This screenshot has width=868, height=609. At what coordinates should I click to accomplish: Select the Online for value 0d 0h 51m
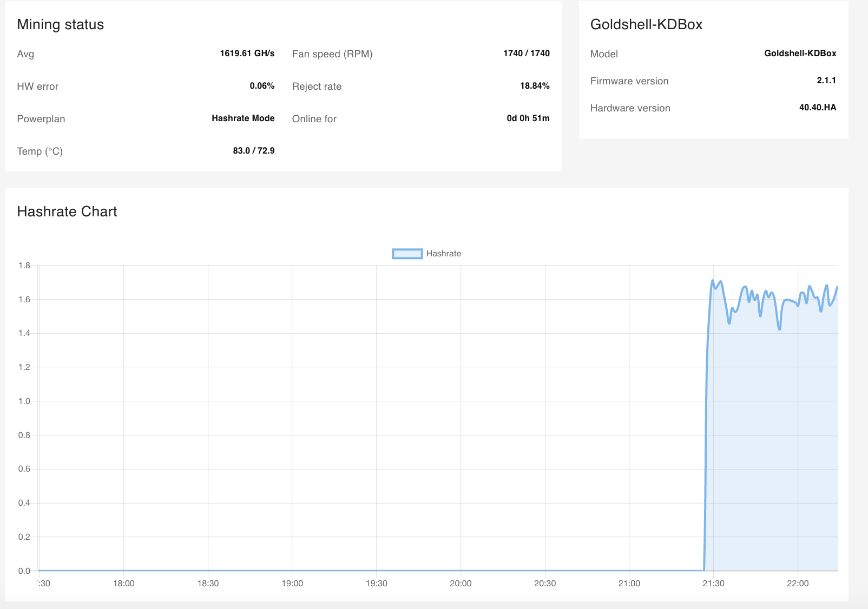click(528, 118)
